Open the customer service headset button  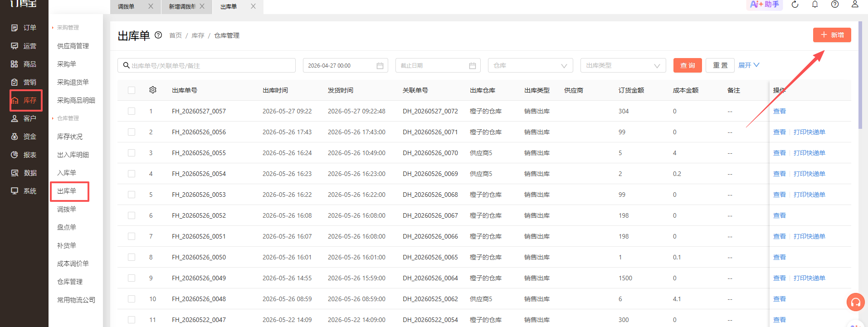[855, 302]
